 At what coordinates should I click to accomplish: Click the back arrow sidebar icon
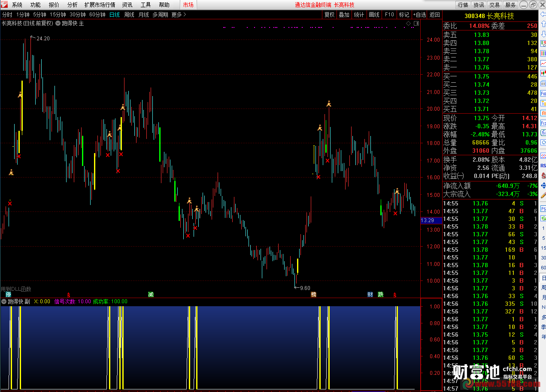543,14
